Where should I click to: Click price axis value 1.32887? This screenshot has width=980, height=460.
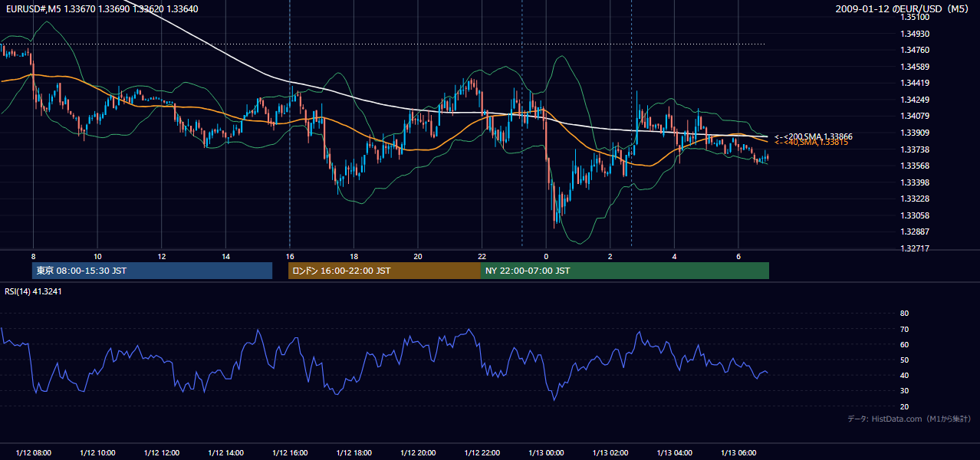point(916,232)
